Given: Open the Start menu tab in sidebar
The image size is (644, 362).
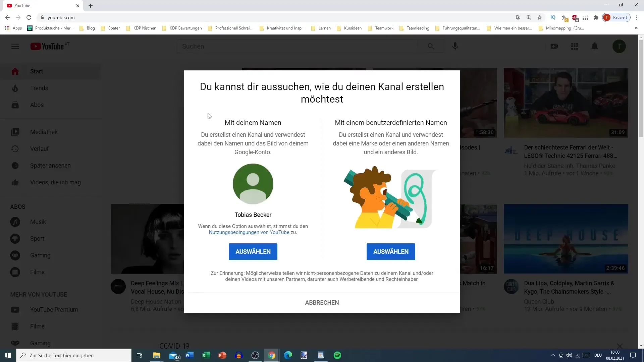Looking at the screenshot, I should (x=36, y=71).
